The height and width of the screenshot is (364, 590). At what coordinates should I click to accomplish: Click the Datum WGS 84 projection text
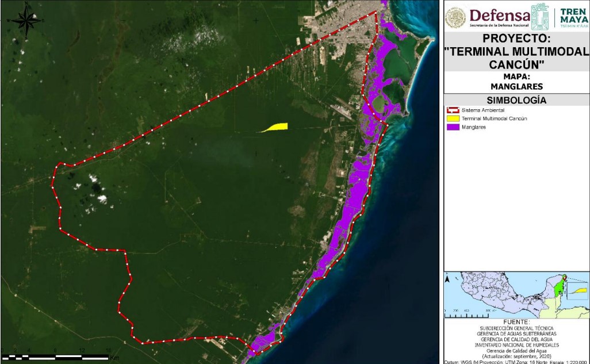click(516, 361)
